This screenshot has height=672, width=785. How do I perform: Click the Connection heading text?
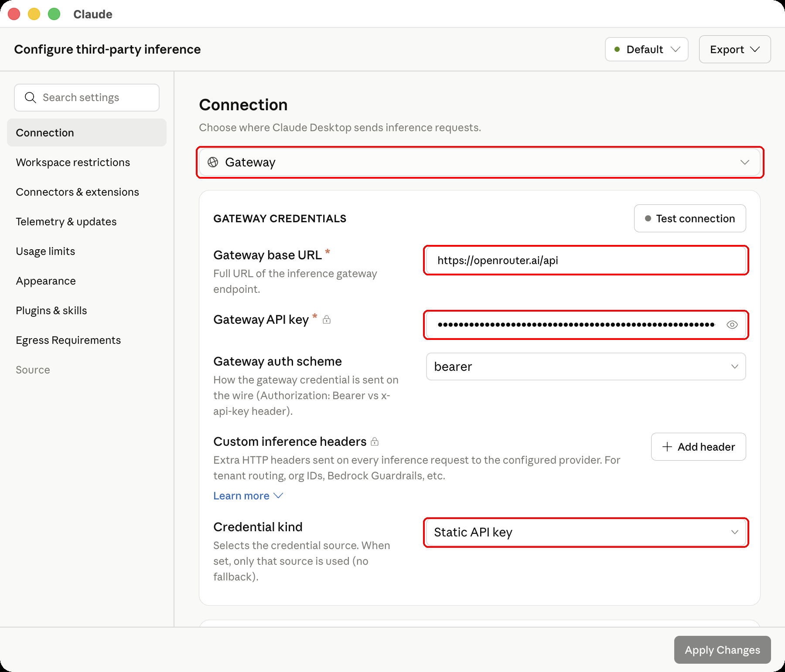243,105
